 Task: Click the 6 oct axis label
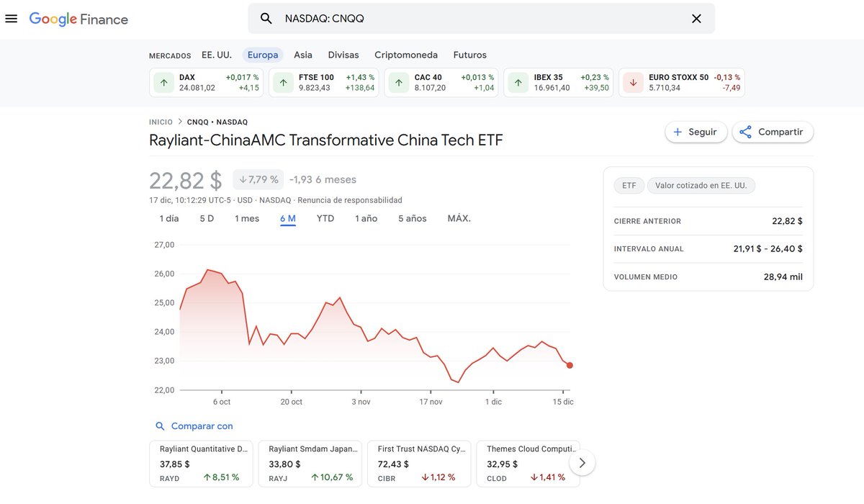[222, 402]
